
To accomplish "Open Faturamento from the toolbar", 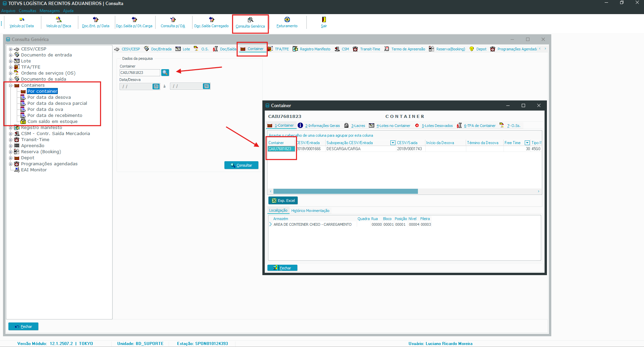I will 287,23.
